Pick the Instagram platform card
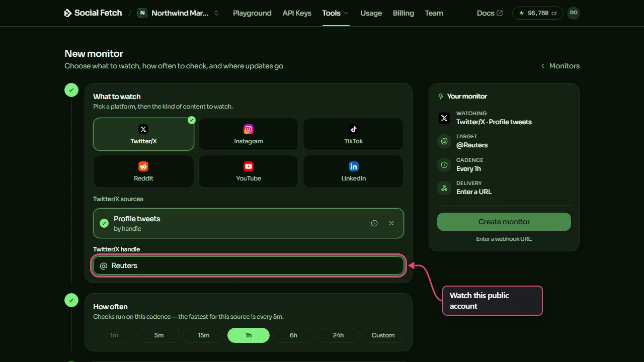Screen dimensions: 644x362 (x=249, y=134)
